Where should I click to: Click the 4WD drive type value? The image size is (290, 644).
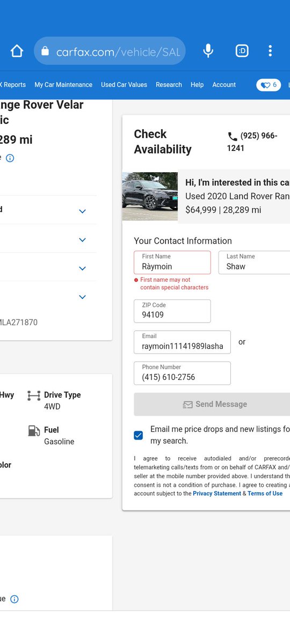coord(52,407)
